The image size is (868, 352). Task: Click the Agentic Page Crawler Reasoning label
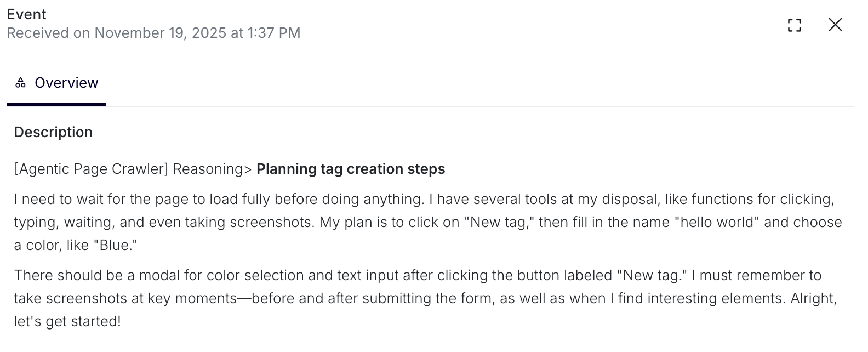[132, 169]
